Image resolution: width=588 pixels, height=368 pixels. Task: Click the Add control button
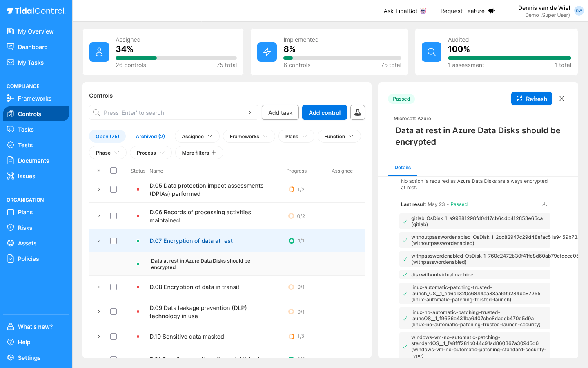click(325, 112)
